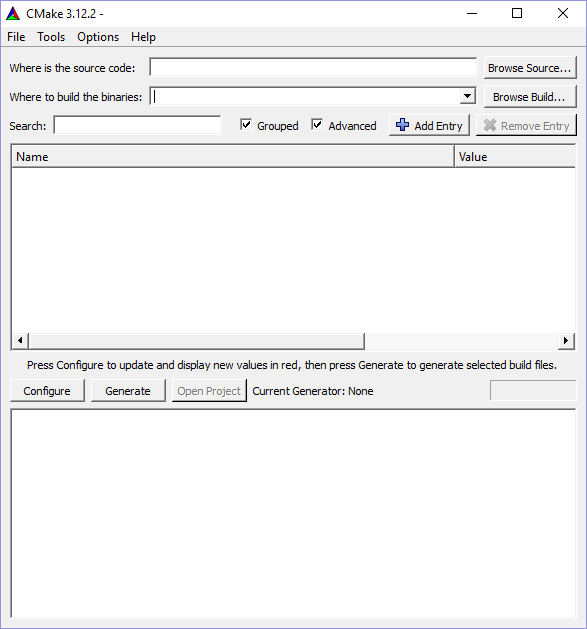Click the 'Where to build the binaries:' label
The image size is (587, 629).
click(x=76, y=97)
